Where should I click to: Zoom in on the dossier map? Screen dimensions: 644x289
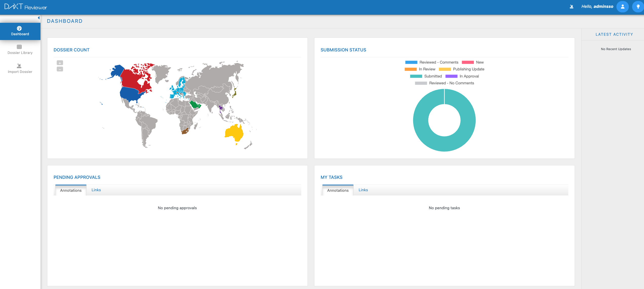tap(60, 63)
